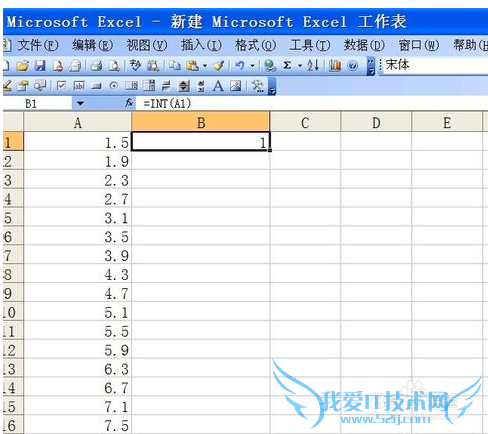Click the Name Box showing B1
Viewport: 488px width, 434px height.
pos(38,104)
